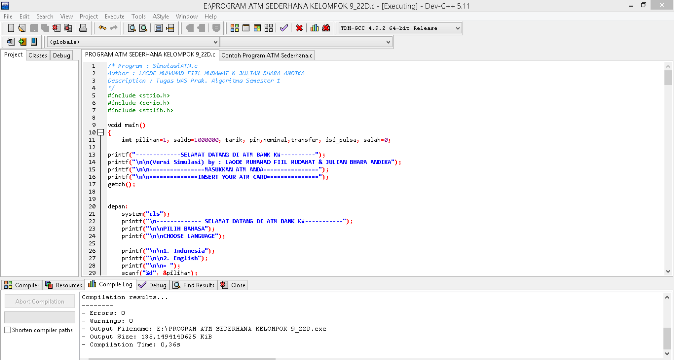Open the Help menu
The height and width of the screenshot is (360, 674).
tap(211, 16)
